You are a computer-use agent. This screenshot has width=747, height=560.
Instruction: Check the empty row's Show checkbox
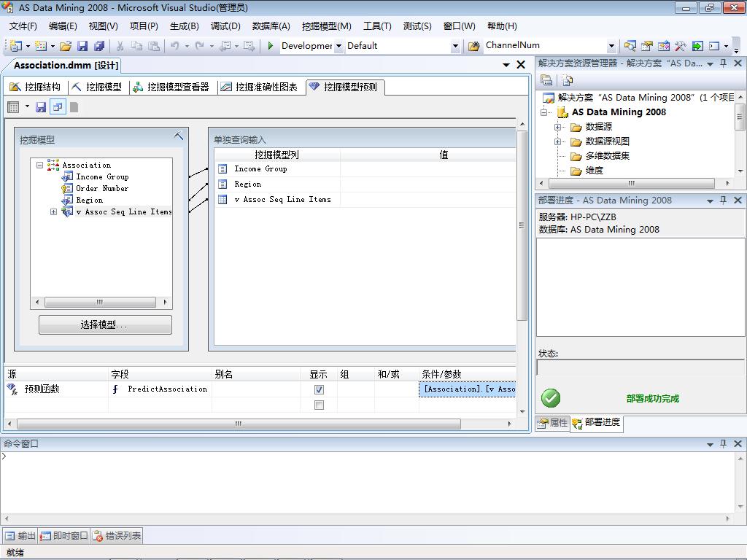[x=320, y=405]
